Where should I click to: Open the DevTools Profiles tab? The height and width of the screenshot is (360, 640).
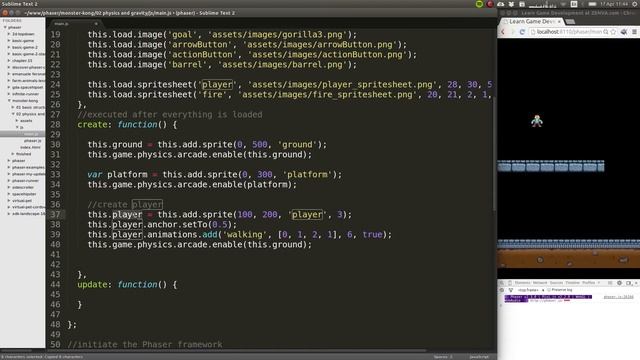coord(588,283)
